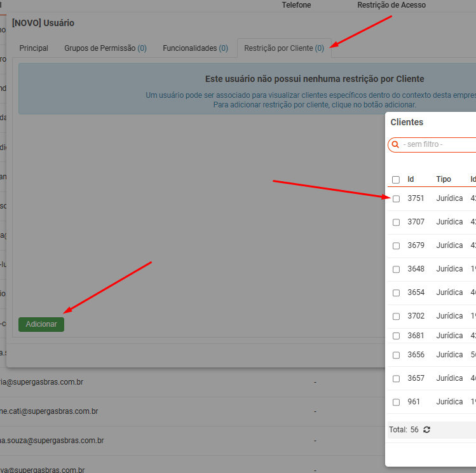
Task: Sort the client list by the Id column
Action: point(411,180)
